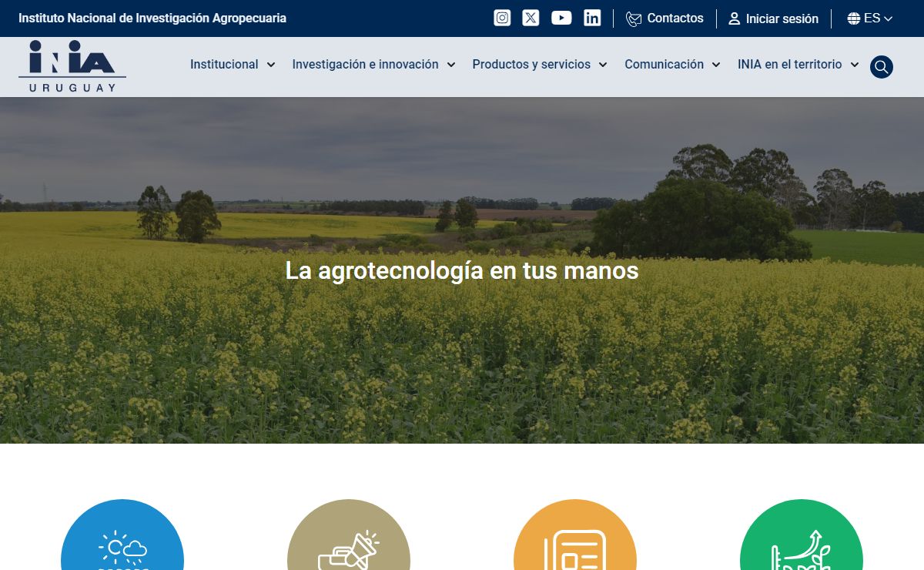This screenshot has width=924, height=570.
Task: Click Iniciar sesión to log in
Action: (x=782, y=18)
